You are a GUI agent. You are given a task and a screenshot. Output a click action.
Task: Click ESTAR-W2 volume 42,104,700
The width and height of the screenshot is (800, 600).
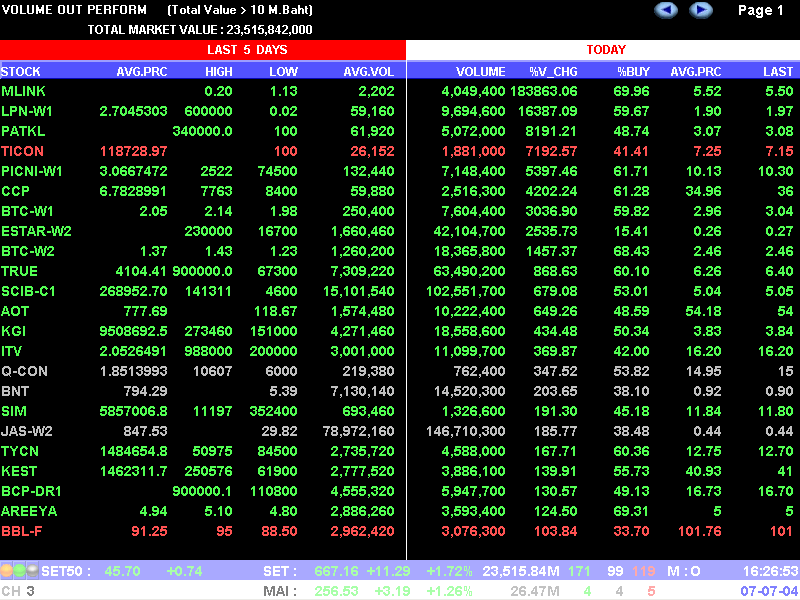click(469, 231)
